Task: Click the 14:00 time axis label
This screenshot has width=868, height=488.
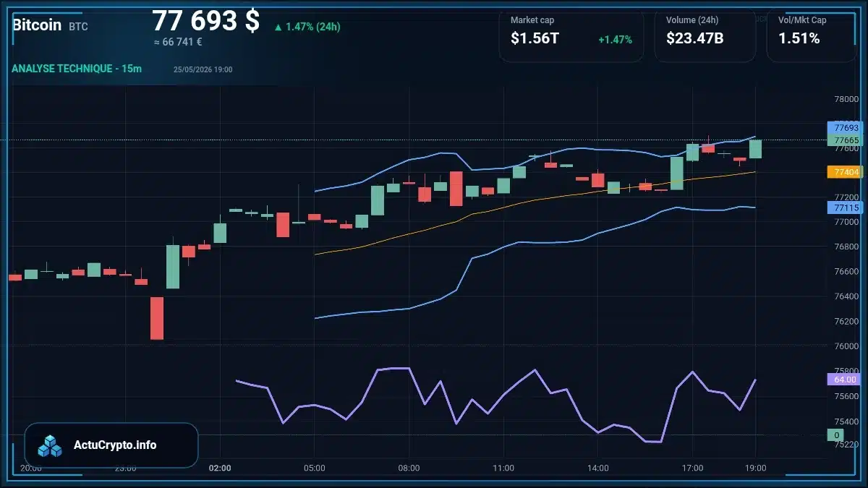Action: 598,468
